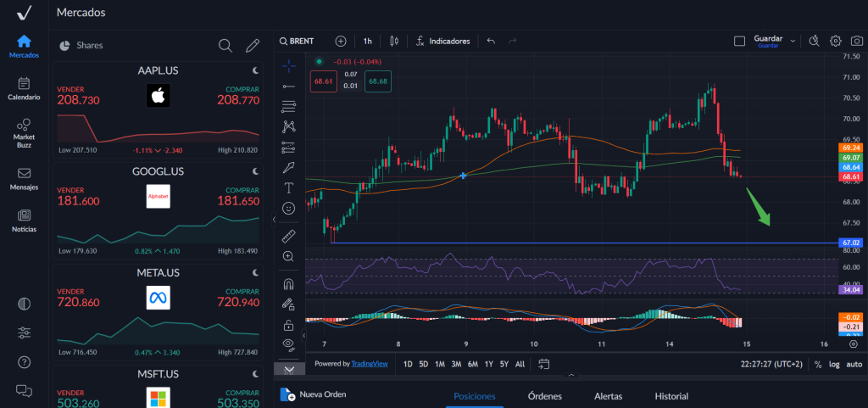The height and width of the screenshot is (408, 868).
Task: Select Text annotation tool
Action: pos(288,188)
